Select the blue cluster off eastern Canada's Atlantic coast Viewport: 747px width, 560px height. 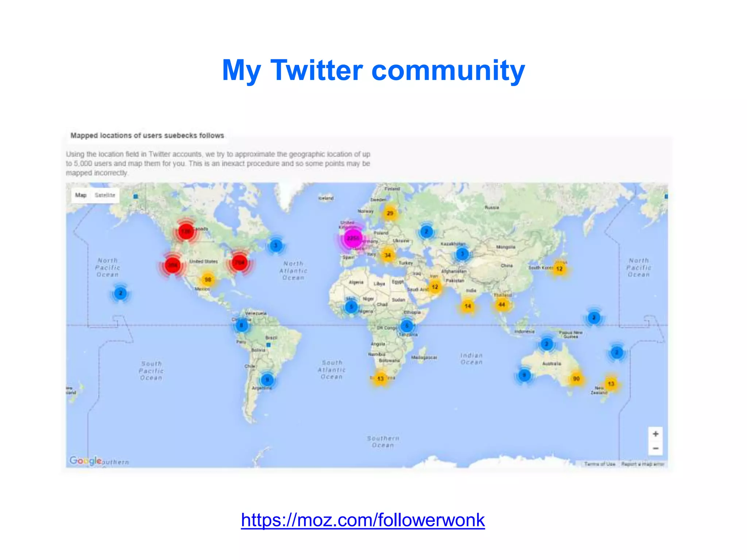[x=276, y=245]
